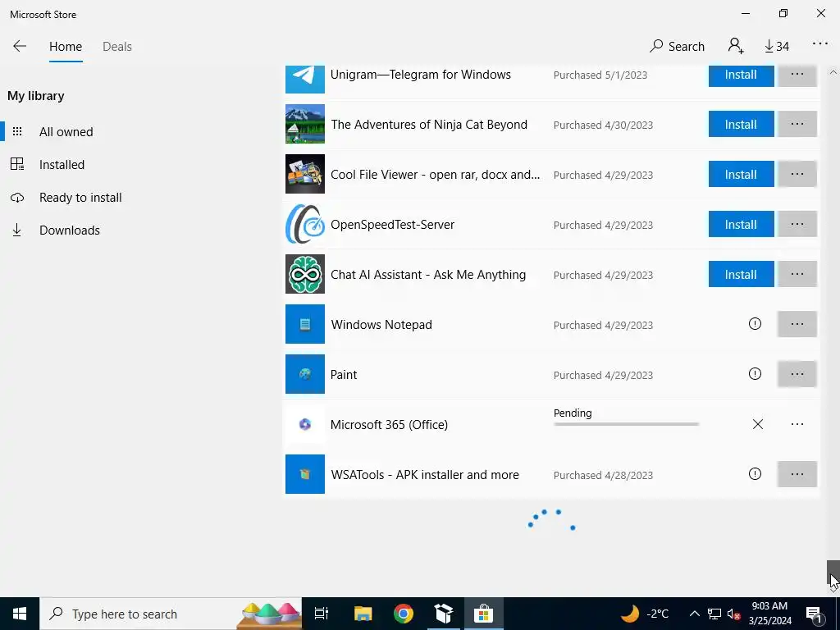Click the "Pending" status text
Image resolution: width=840 pixels, height=630 pixels.
point(572,413)
